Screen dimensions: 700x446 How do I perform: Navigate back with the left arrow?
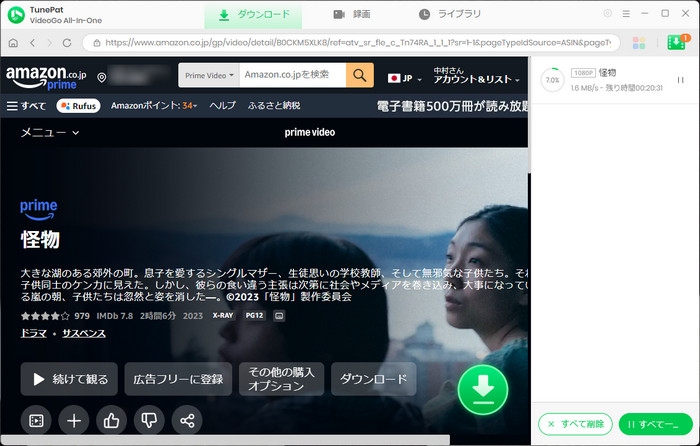pyautogui.click(x=33, y=43)
